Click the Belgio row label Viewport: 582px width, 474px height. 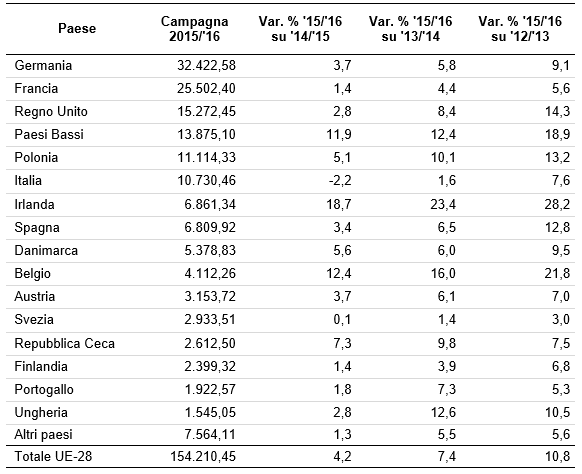tap(33, 274)
